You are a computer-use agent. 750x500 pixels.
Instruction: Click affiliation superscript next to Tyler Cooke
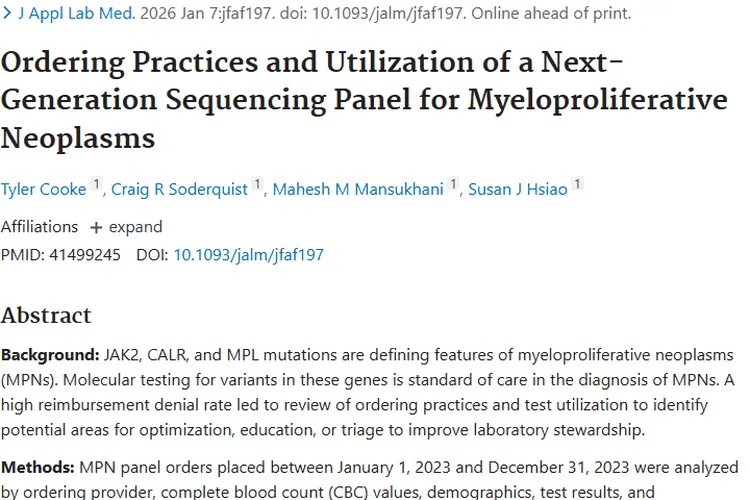point(96,185)
